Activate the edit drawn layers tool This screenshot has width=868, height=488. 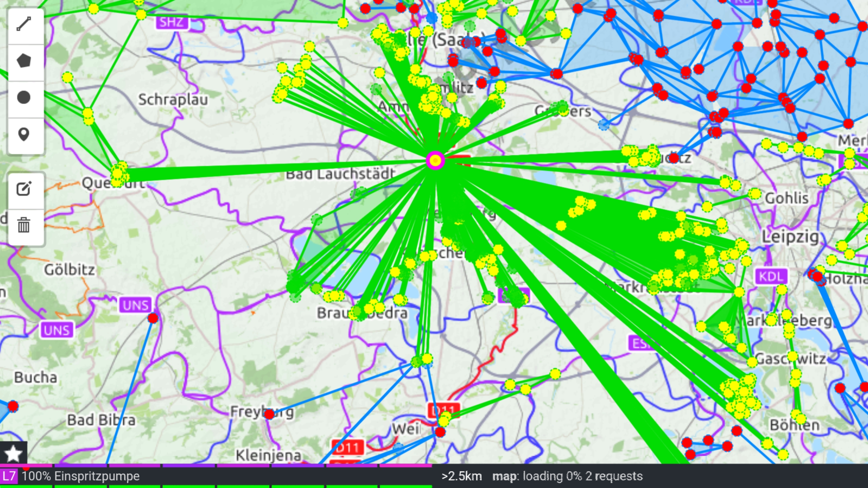(x=24, y=189)
